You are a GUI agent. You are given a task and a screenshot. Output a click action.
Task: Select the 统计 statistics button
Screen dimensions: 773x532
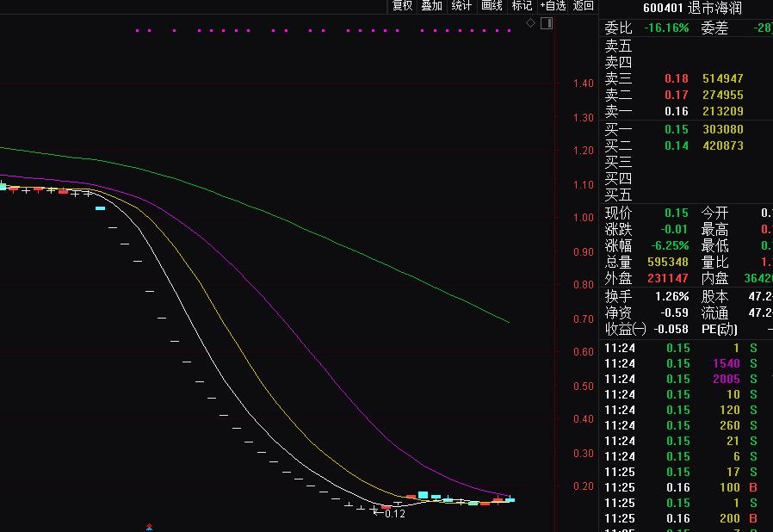461,6
